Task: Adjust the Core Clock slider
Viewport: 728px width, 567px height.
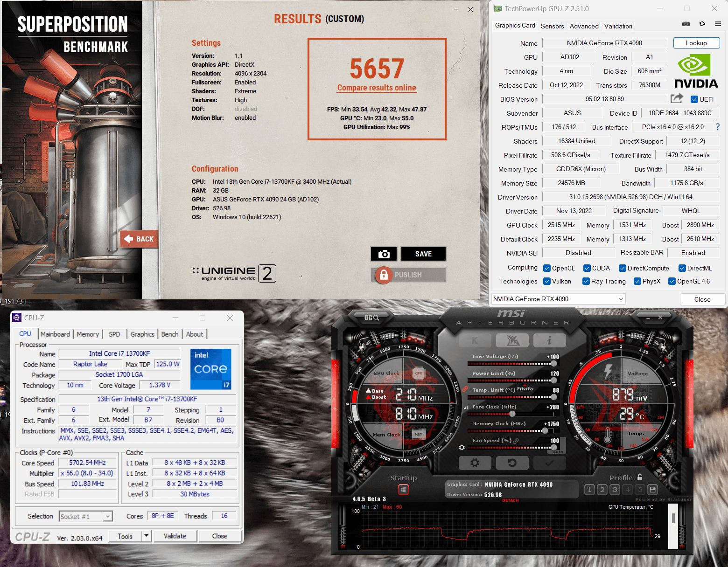Action: pyautogui.click(x=511, y=414)
